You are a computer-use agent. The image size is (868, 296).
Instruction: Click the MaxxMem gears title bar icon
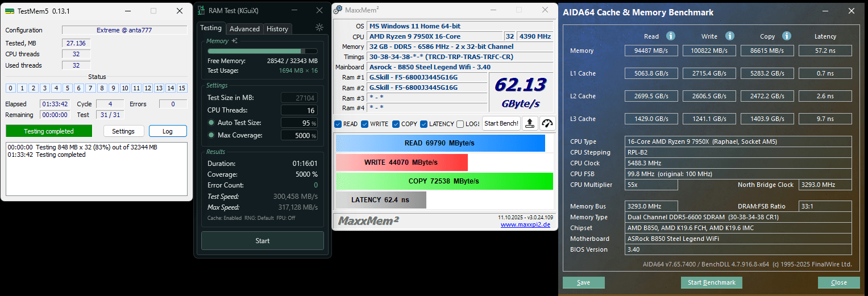338,10
